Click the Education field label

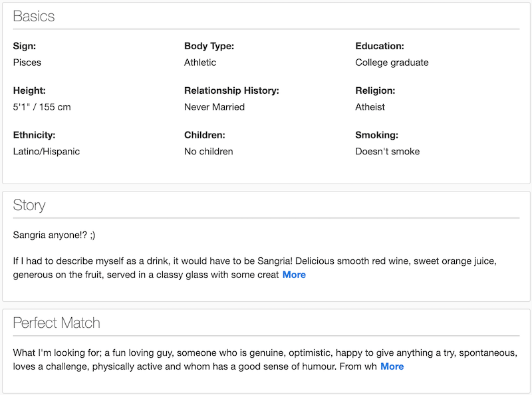coord(380,46)
